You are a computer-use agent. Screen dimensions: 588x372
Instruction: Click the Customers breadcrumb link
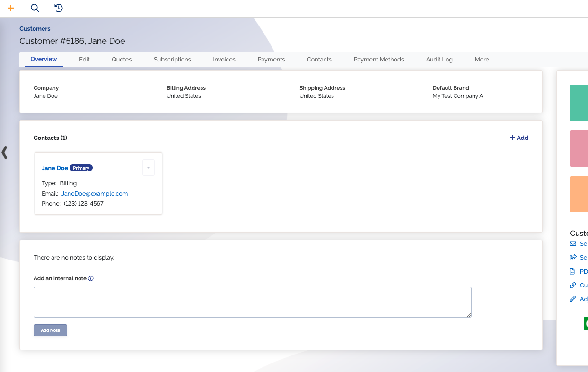pos(35,29)
